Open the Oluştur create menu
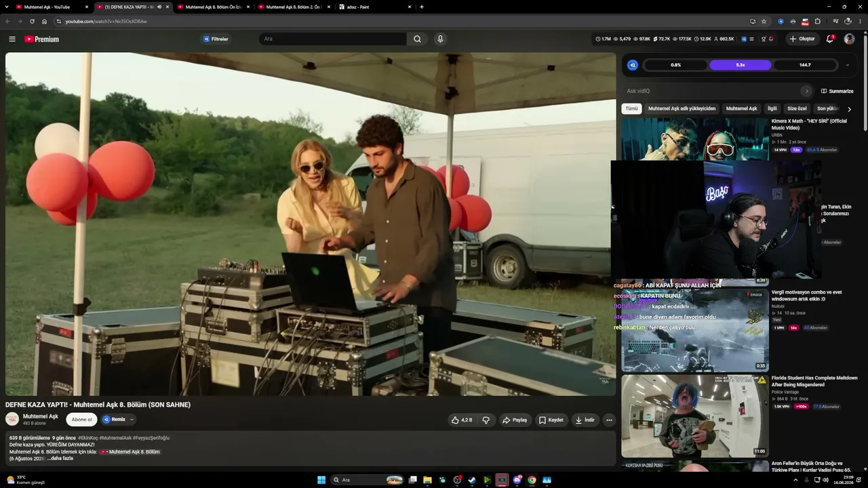The width and height of the screenshot is (868, 488). point(802,39)
